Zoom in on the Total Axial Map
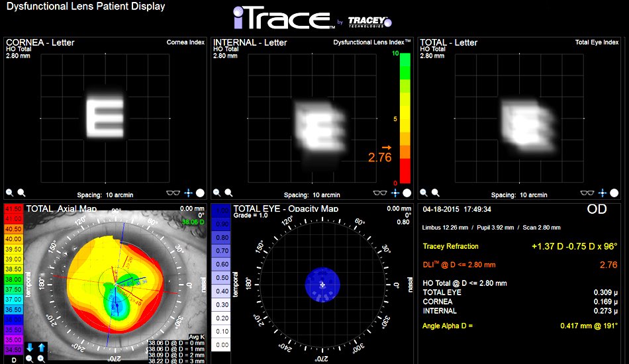 click(41, 358)
